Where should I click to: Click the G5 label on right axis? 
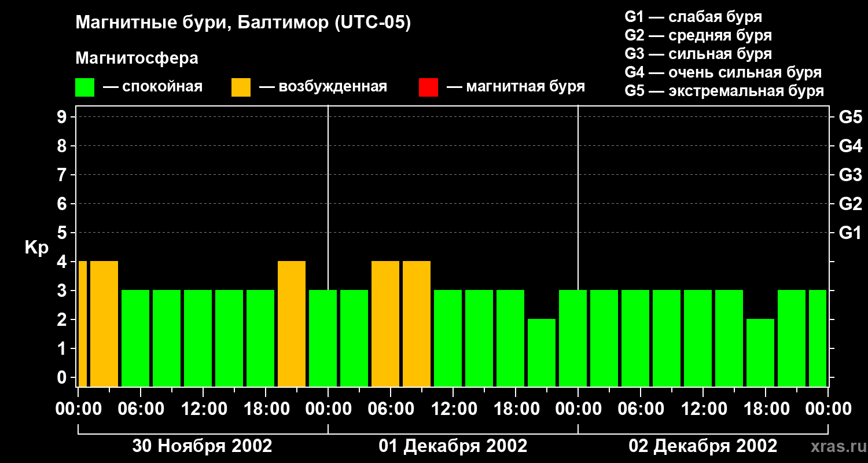pos(850,117)
